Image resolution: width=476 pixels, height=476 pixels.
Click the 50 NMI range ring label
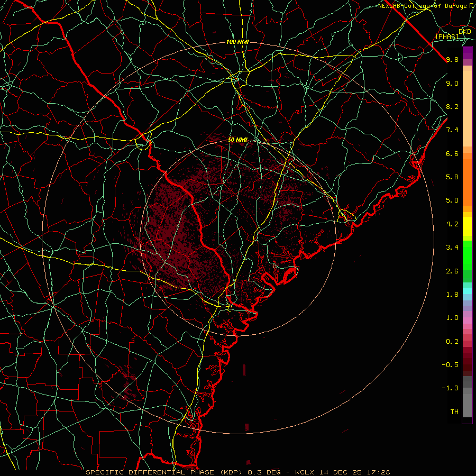pos(237,140)
